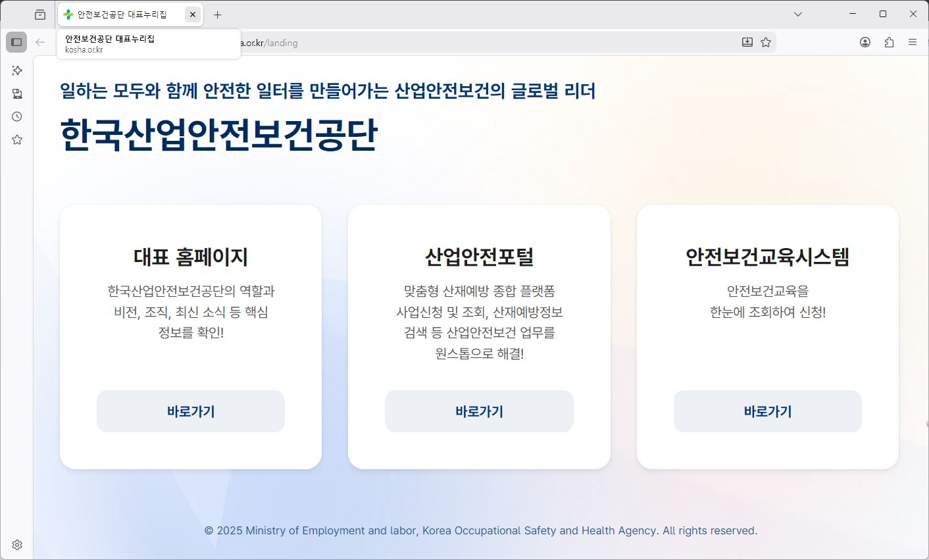
Task: Close the 안전보건공단 대표누리집 tab
Action: coord(193,14)
